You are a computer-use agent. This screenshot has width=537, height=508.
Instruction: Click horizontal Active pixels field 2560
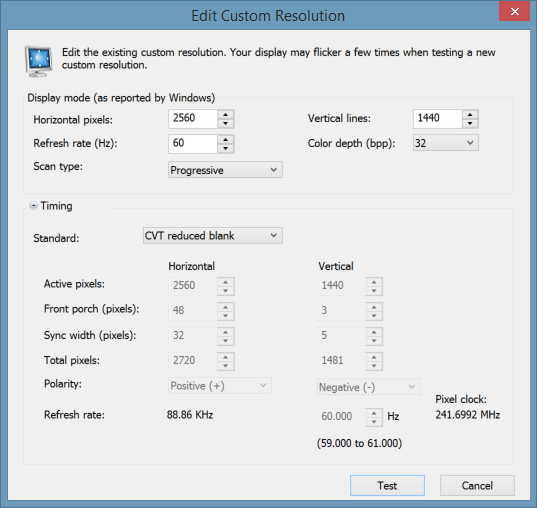[193, 286]
